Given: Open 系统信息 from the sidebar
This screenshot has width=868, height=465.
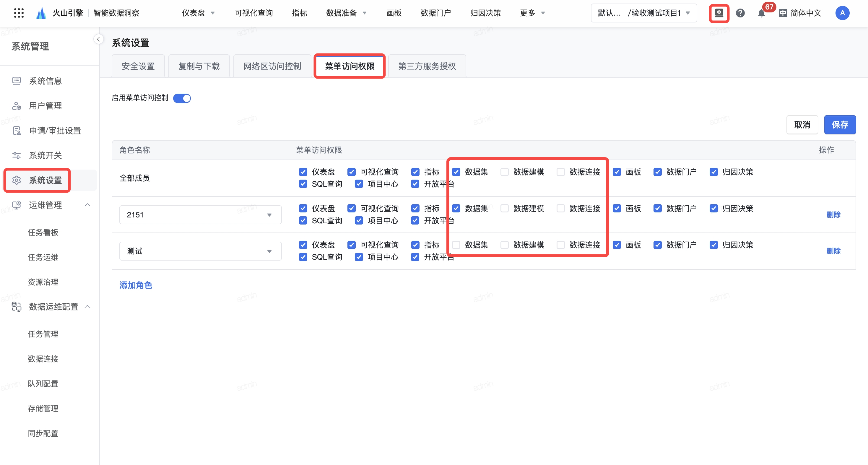Looking at the screenshot, I should [x=45, y=81].
